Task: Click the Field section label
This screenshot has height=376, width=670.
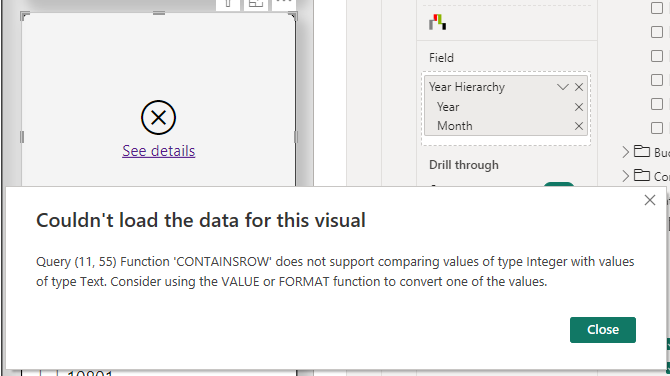Action: pyautogui.click(x=441, y=58)
